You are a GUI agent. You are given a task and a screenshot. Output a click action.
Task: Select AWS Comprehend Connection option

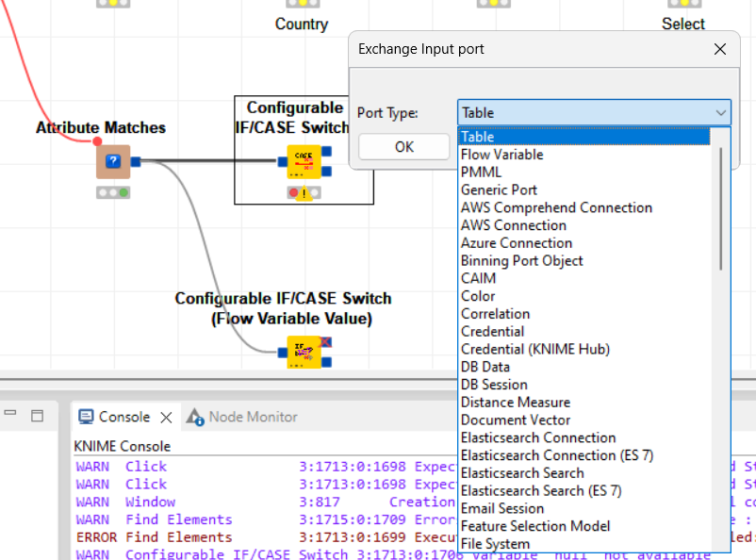584,207
